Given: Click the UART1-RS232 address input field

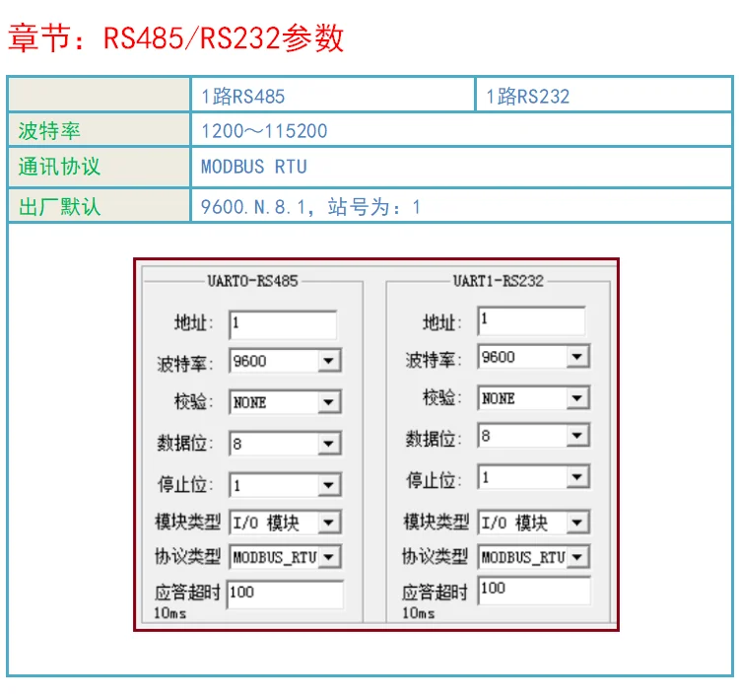Looking at the screenshot, I should click(532, 320).
